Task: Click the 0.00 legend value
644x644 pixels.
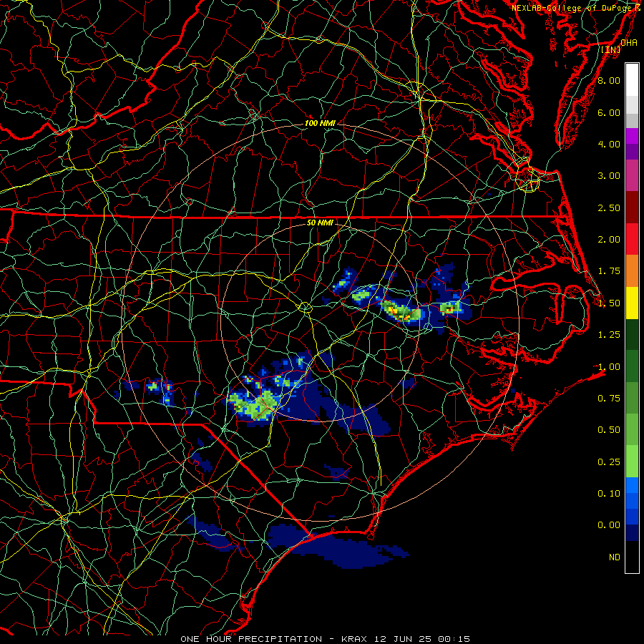Action: point(609,525)
